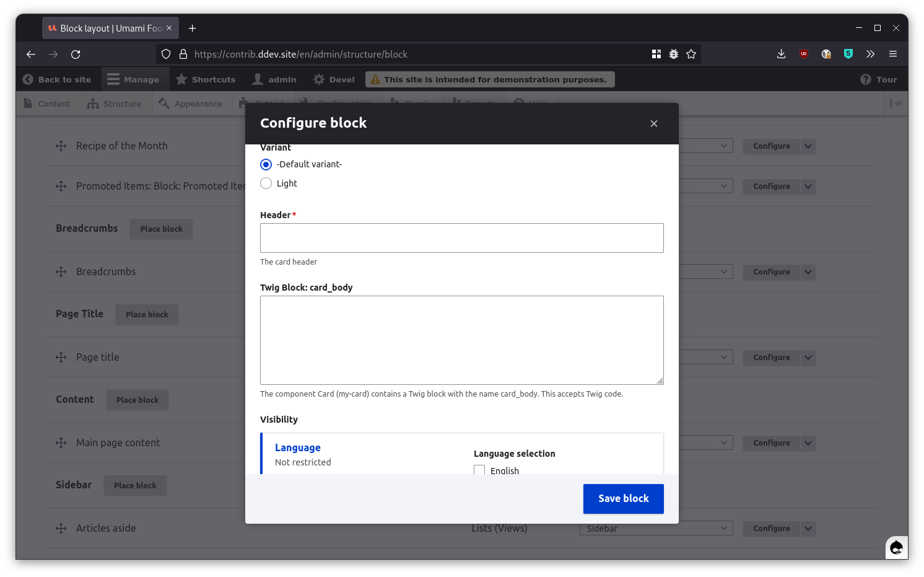
Task: Open the Configure dropdown beside Articles aside
Action: [808, 529]
